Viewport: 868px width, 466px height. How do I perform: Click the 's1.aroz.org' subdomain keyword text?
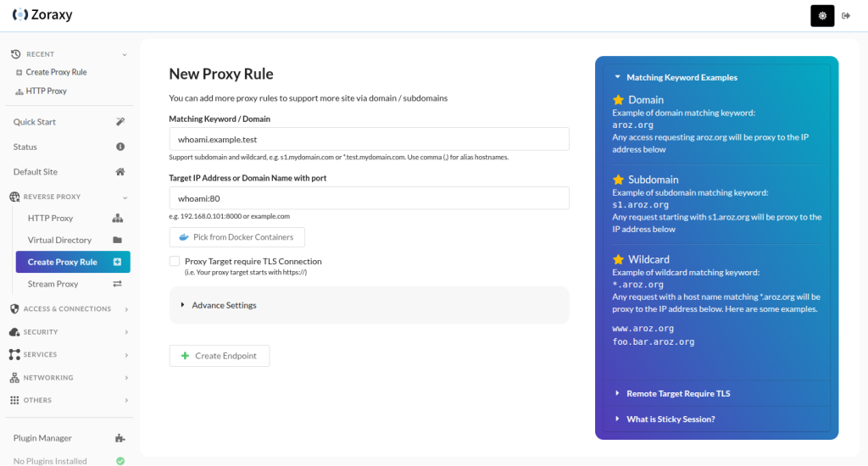641,205
